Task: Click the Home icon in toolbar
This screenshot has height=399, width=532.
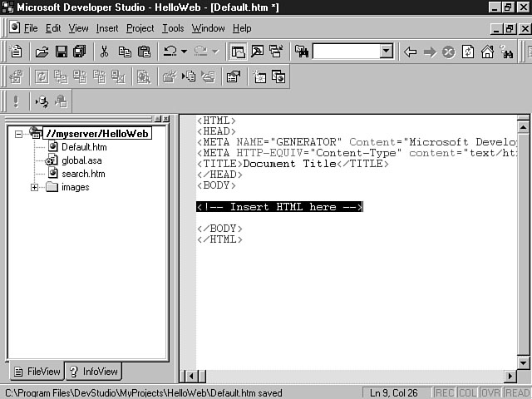Action: point(487,52)
